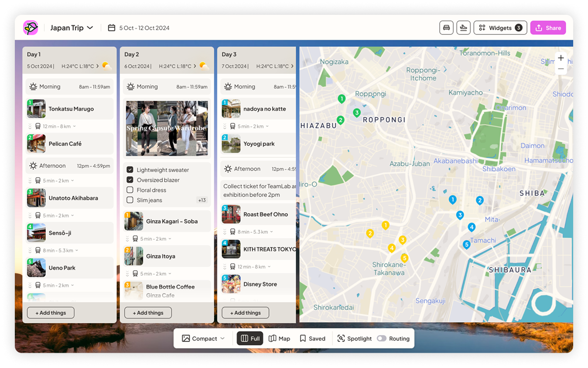Click blue map pin number 4
The image size is (588, 368).
point(472,227)
